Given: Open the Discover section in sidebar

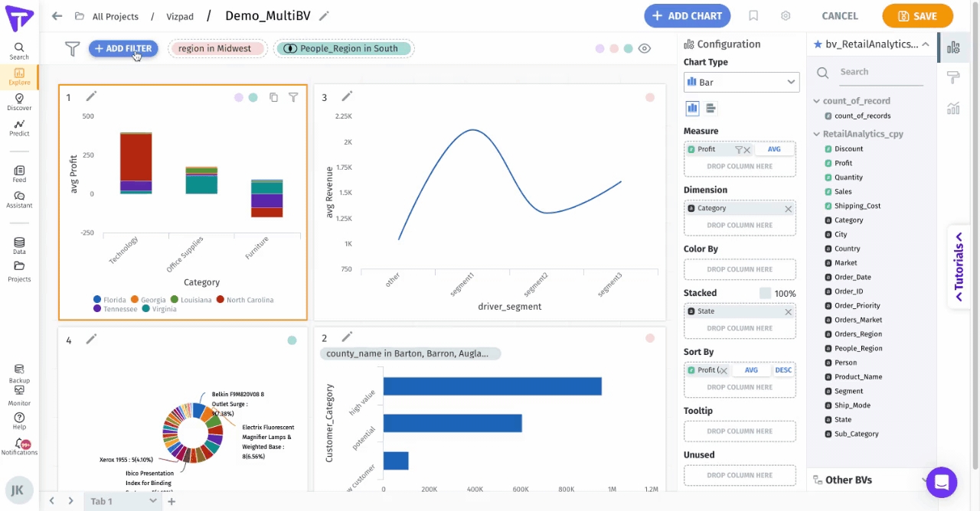Looking at the screenshot, I should point(19,102).
